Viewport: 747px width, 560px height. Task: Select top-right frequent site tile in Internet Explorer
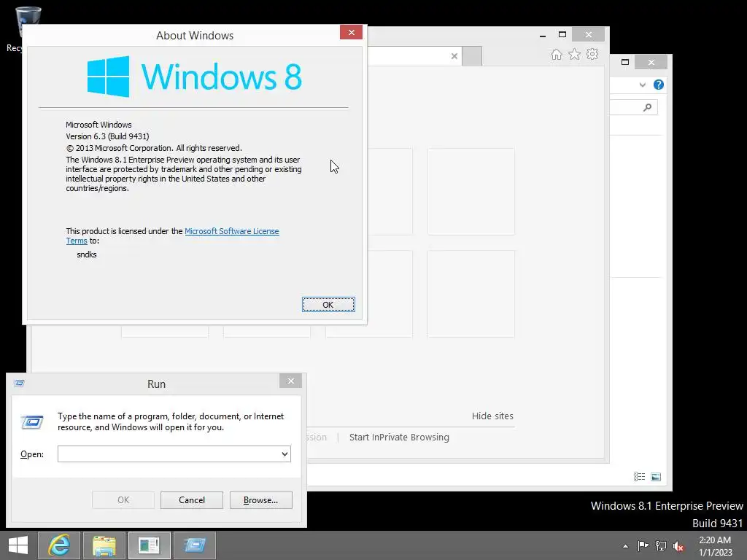471,192
